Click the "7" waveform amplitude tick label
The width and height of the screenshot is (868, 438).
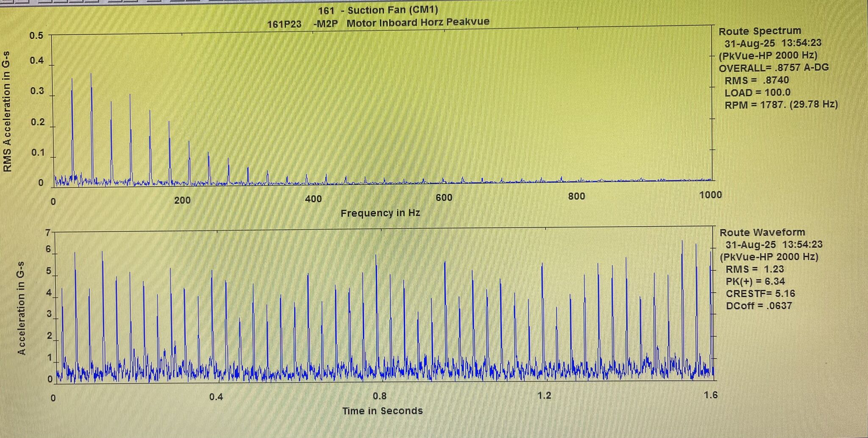(48, 233)
